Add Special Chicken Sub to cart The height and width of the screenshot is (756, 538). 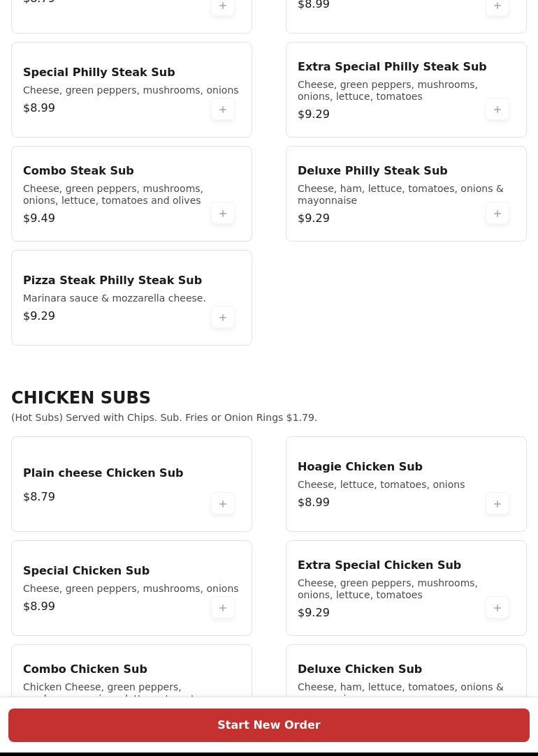[223, 608]
